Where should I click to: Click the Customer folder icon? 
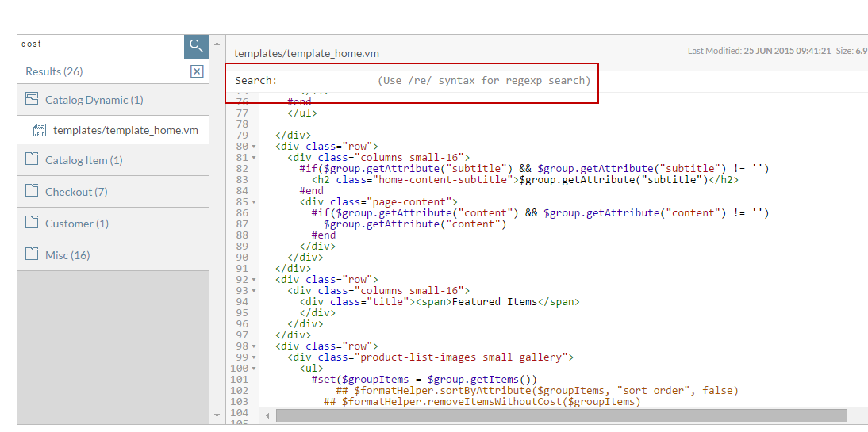coord(32,223)
